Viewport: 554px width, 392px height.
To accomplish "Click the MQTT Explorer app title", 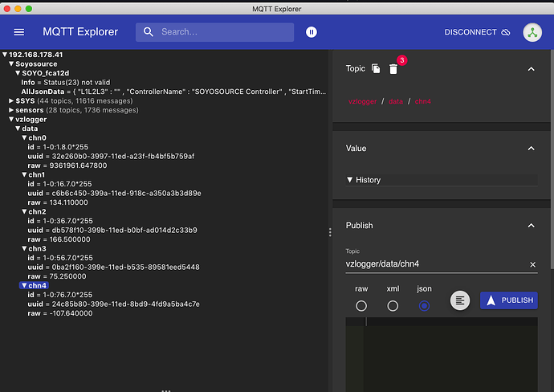I will [80, 32].
